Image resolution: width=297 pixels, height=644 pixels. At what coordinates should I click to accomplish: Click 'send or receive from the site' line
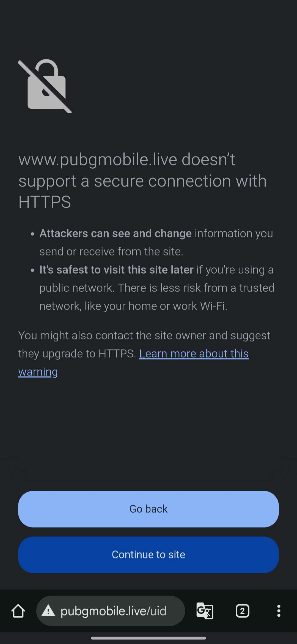click(111, 252)
